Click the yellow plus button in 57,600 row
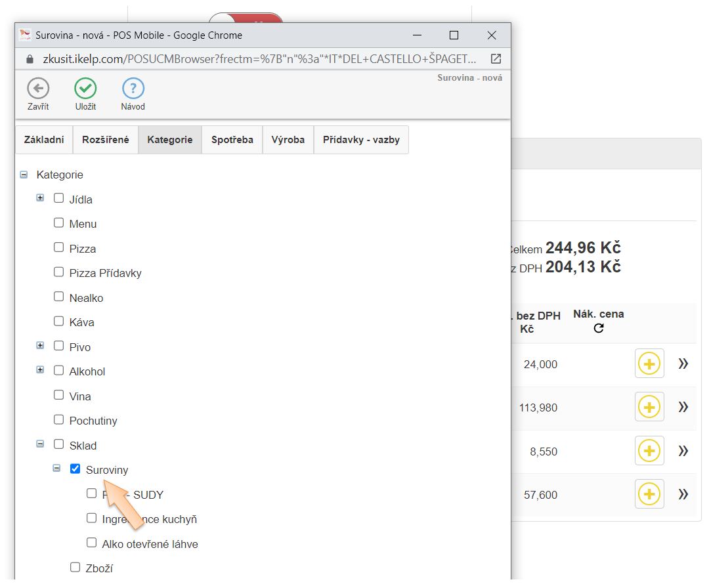709x588 pixels. tap(649, 494)
